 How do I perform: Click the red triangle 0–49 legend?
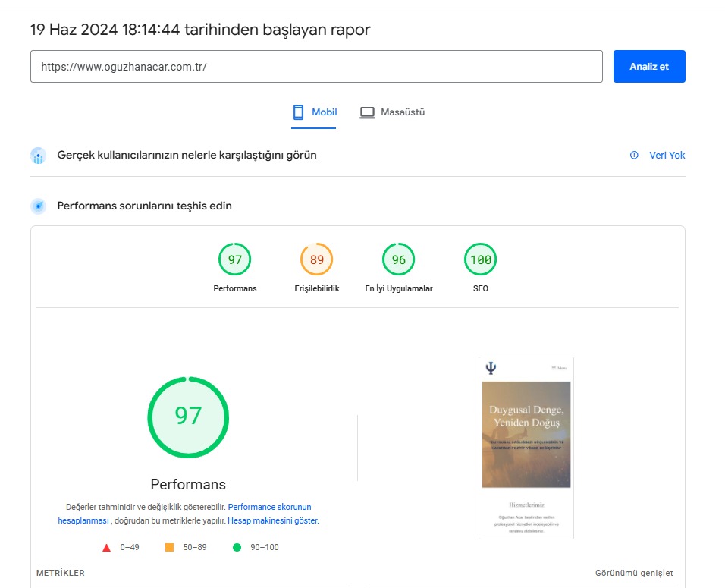click(x=107, y=547)
